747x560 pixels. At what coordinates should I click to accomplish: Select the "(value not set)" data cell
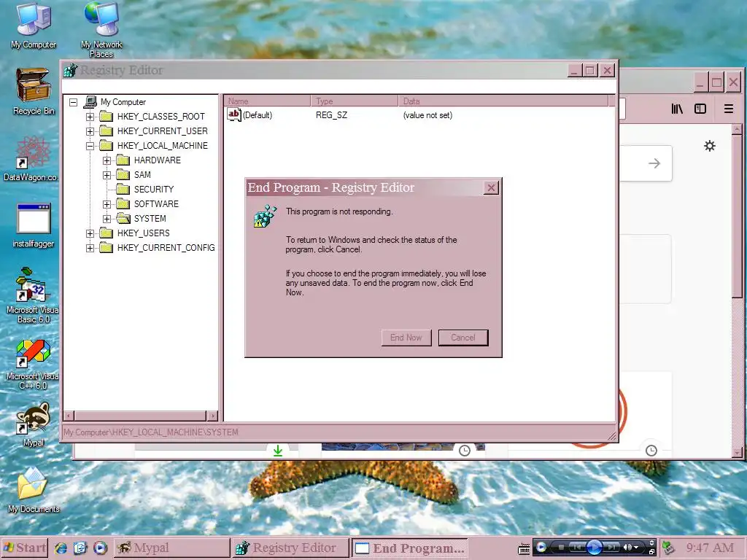tap(427, 115)
